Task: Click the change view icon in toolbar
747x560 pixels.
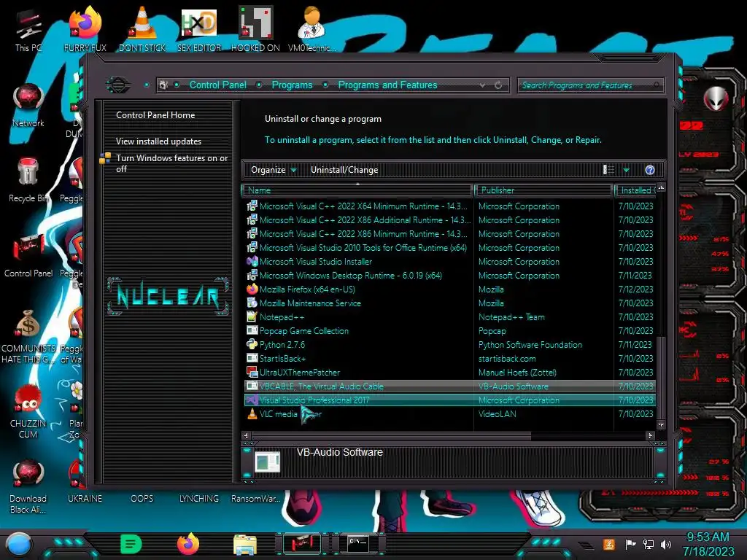Action: click(608, 170)
